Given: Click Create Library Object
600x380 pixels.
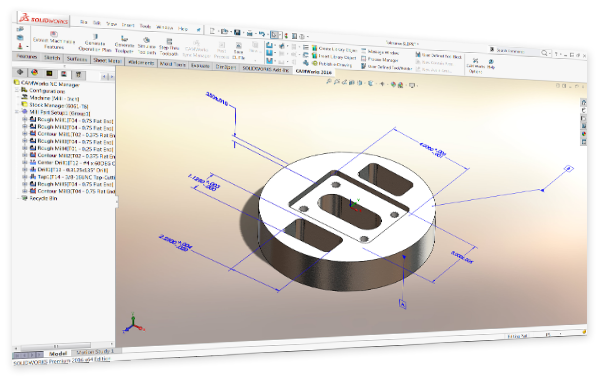Looking at the screenshot, I should point(334,49).
